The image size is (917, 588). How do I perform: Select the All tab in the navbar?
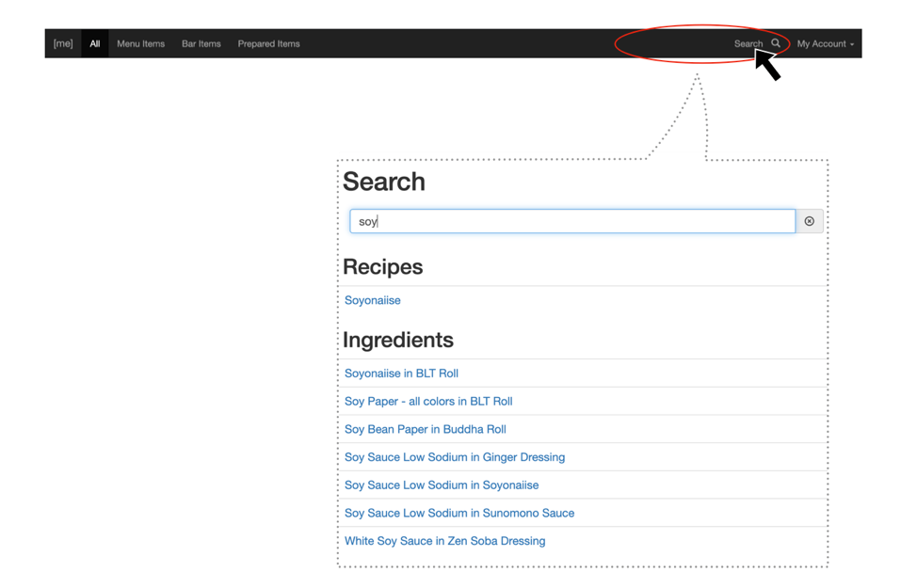coord(94,43)
